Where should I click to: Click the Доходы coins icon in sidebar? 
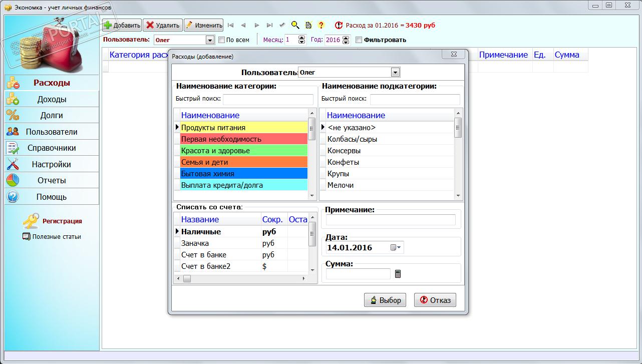click(x=13, y=99)
